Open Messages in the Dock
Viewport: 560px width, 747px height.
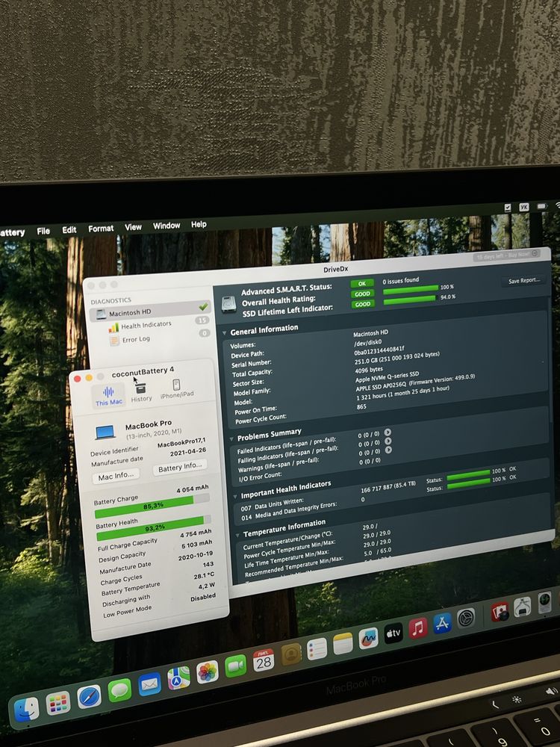[119, 691]
